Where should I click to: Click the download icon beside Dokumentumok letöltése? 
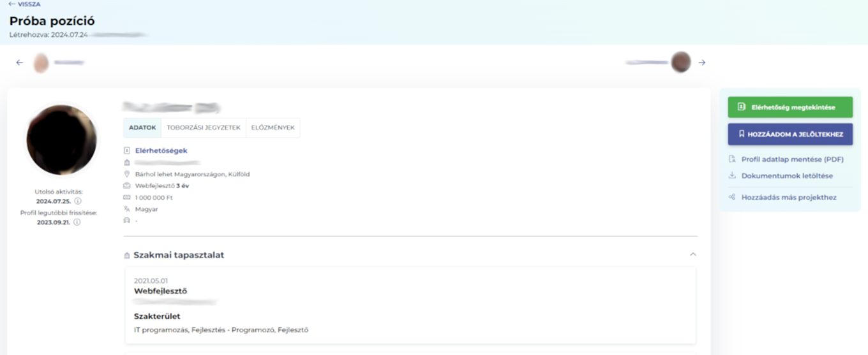(x=732, y=176)
